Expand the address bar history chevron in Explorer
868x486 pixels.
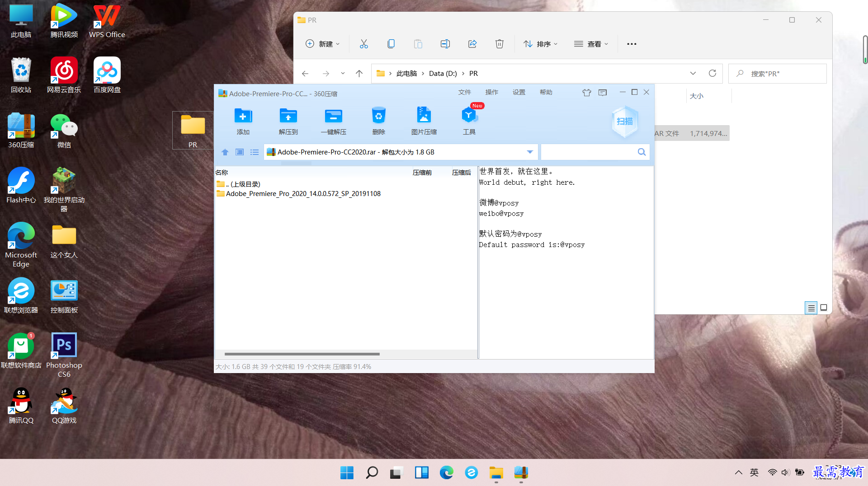click(x=693, y=73)
